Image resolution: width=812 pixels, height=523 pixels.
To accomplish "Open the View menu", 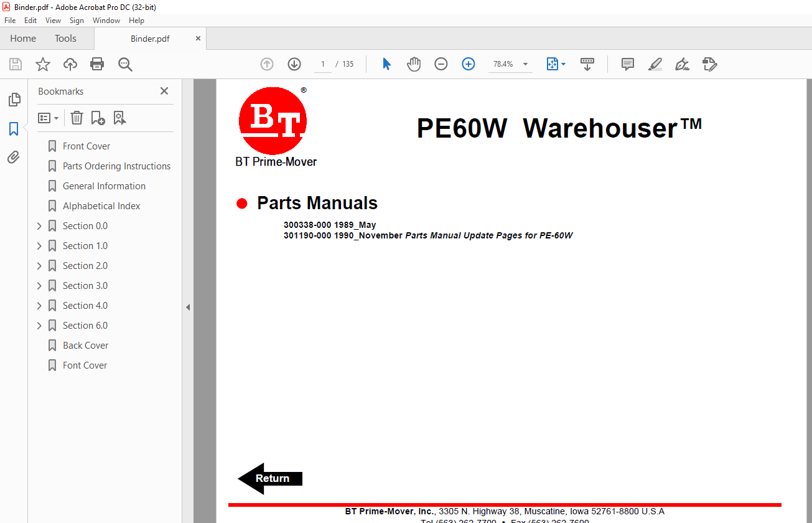I will pyautogui.click(x=53, y=21).
